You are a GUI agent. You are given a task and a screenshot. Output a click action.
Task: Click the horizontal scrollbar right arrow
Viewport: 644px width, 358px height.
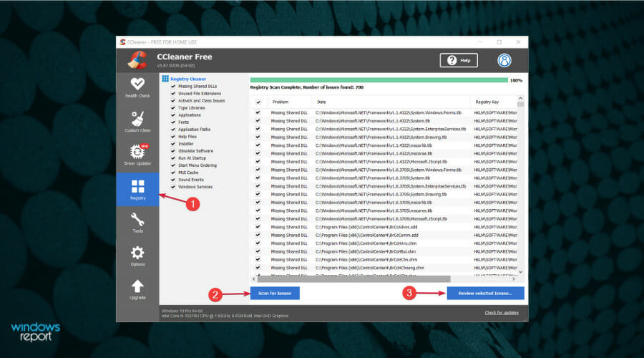click(513, 279)
